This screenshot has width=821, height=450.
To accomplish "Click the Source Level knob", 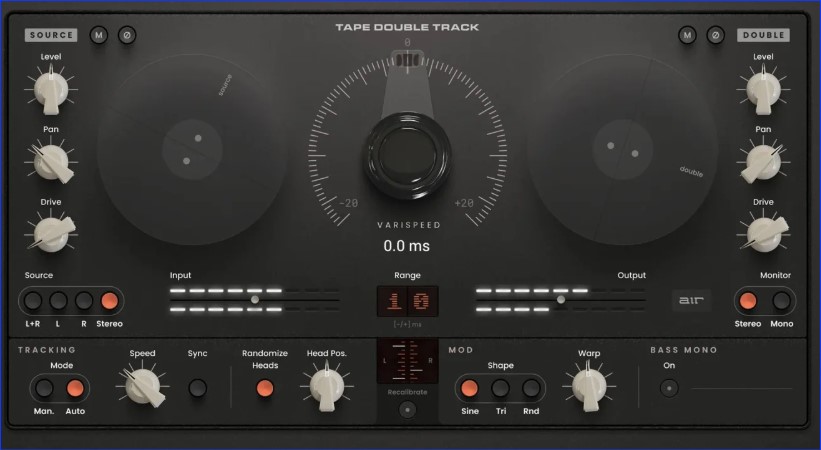I will point(51,90).
